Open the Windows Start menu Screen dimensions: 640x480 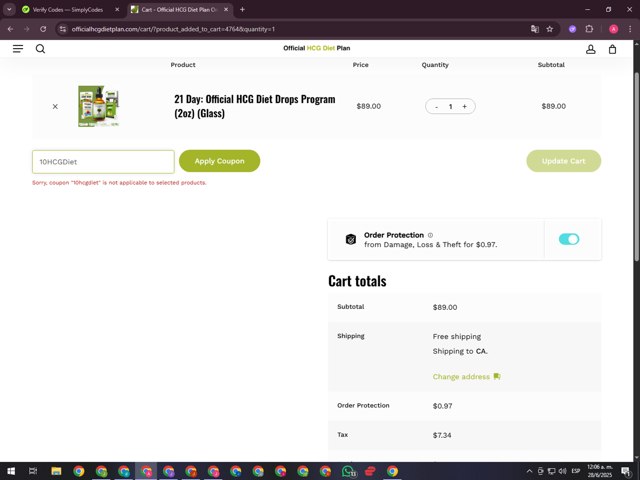click(11, 471)
